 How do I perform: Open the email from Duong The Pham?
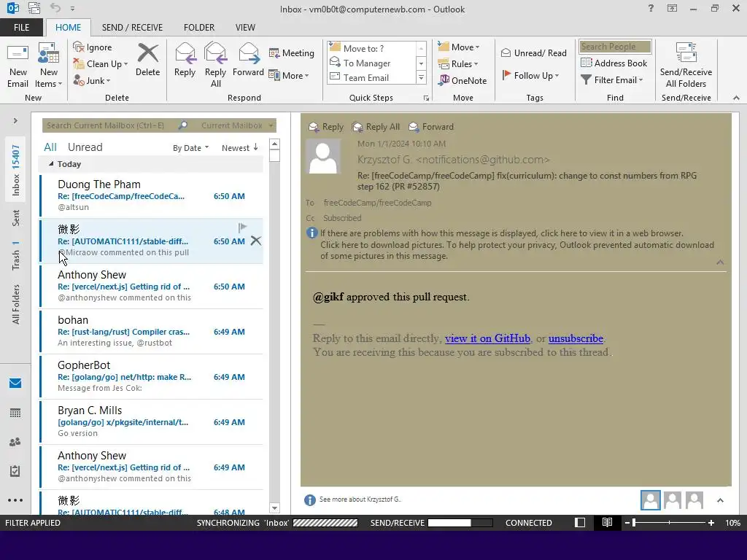(152, 195)
